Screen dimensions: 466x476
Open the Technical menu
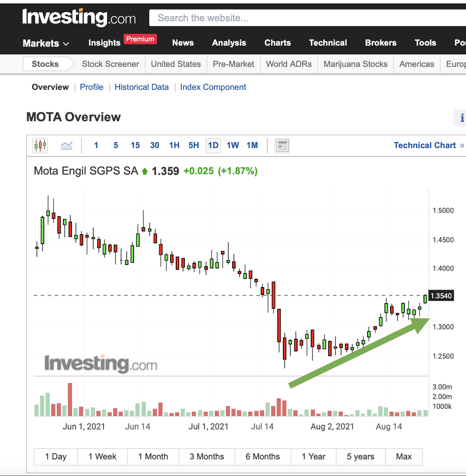[x=328, y=43]
